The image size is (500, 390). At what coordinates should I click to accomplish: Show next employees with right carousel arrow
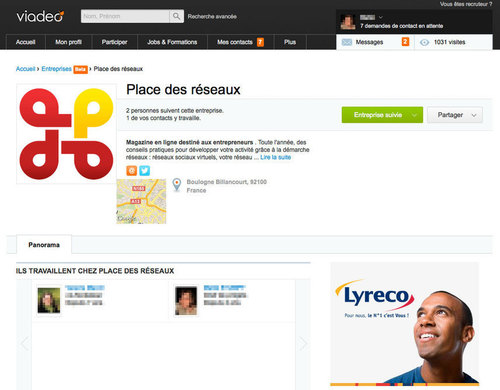coord(303,343)
